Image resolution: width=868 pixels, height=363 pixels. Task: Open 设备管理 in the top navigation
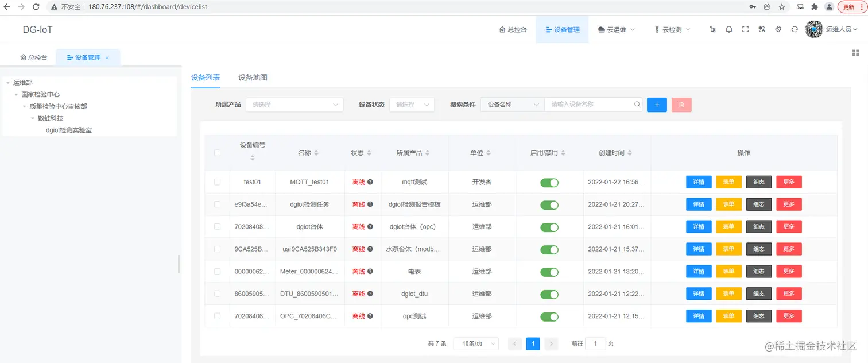tap(562, 29)
